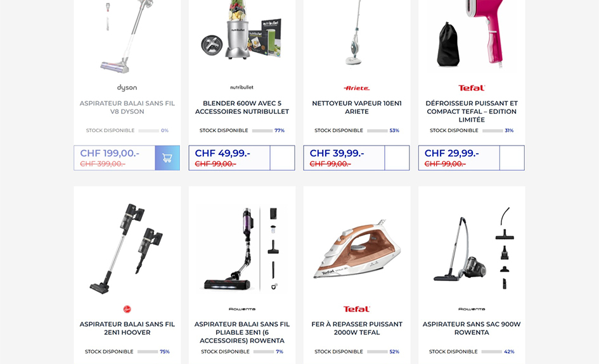Viewport: 599px width, 364px height.
Task: Click the Nutribullet brand logo
Action: tap(242, 87)
